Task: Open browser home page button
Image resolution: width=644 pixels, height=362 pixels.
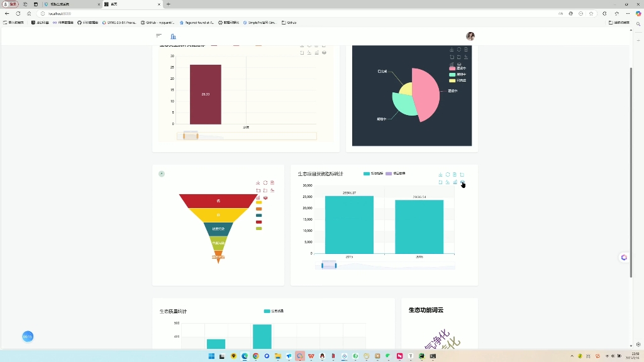Action: [29, 14]
